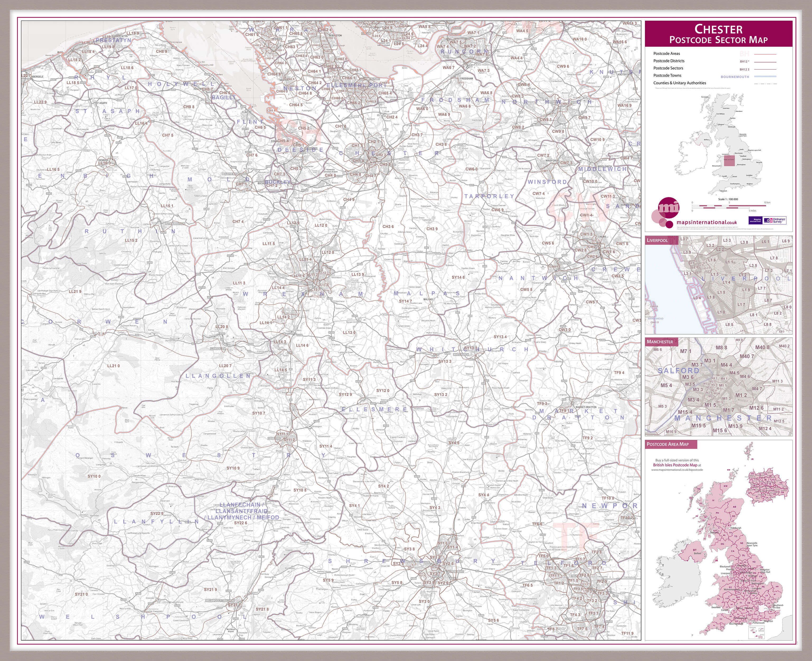812x661 pixels.
Task: Click sector label 'SY13 4'
Action: [500, 337]
